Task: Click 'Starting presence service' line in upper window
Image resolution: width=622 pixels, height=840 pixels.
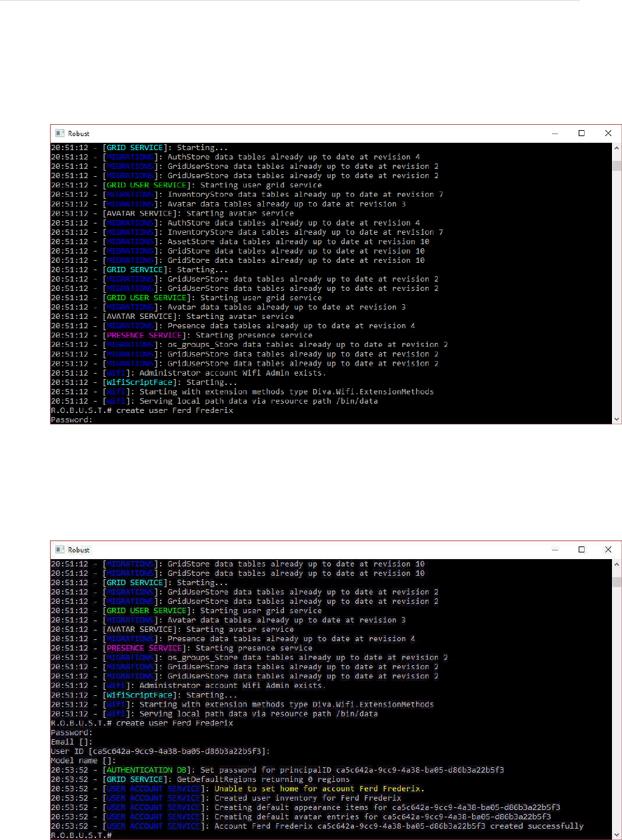Action: (x=181, y=335)
